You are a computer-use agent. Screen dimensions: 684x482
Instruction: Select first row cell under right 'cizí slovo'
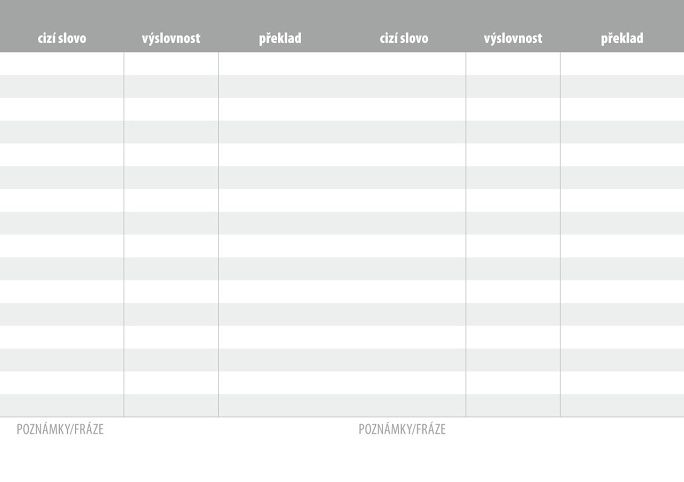coord(404,63)
